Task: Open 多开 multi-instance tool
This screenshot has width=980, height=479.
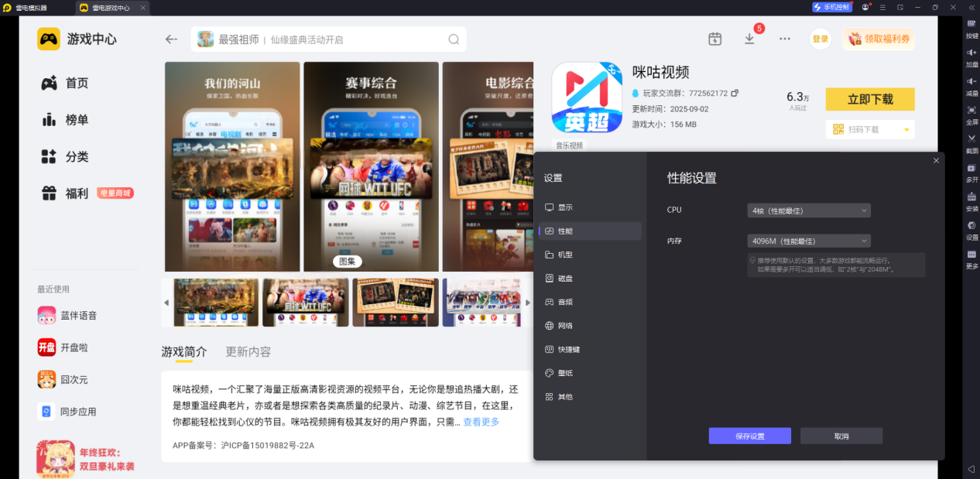Action: 971,173
